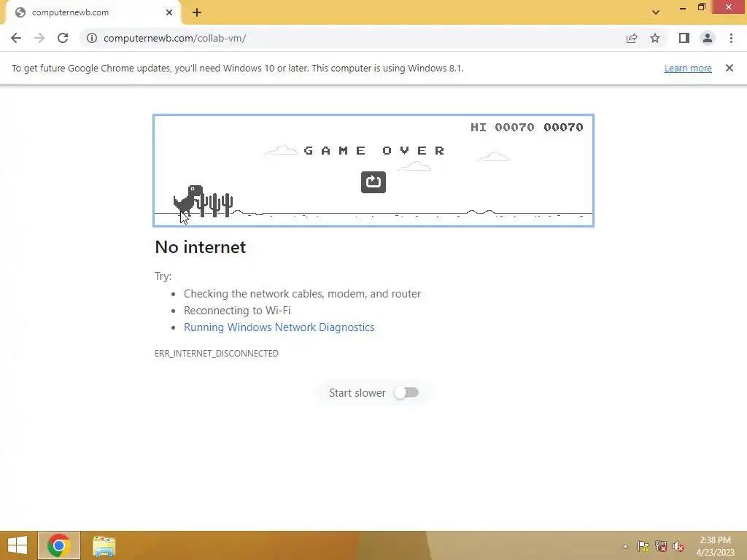
Task: Click the Chrome taskbar icon
Action: pos(59,545)
